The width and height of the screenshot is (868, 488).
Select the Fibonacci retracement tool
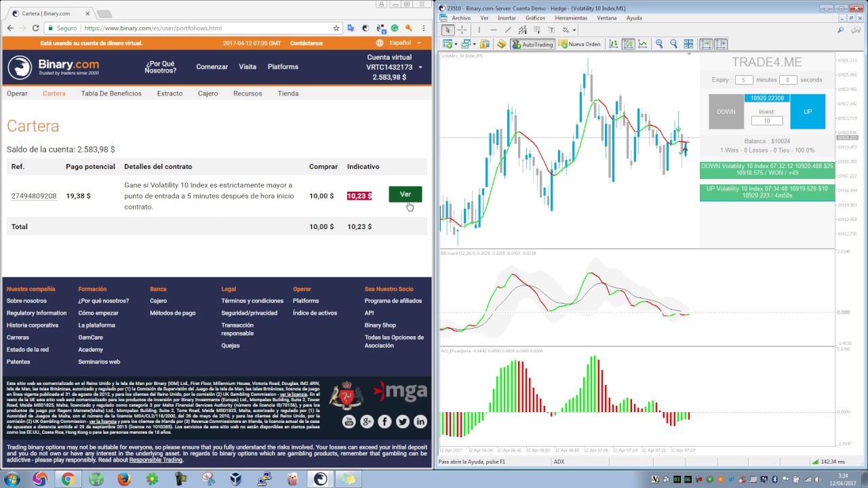tap(536, 30)
